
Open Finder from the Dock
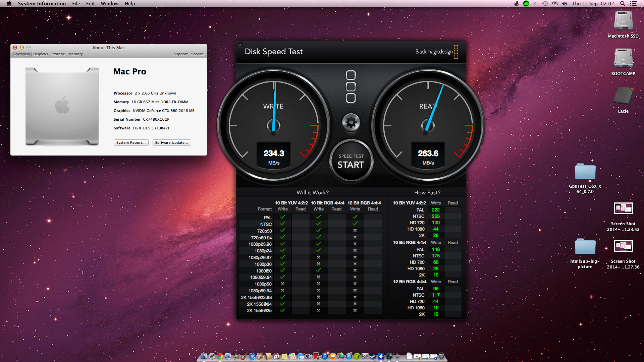pos(204,356)
